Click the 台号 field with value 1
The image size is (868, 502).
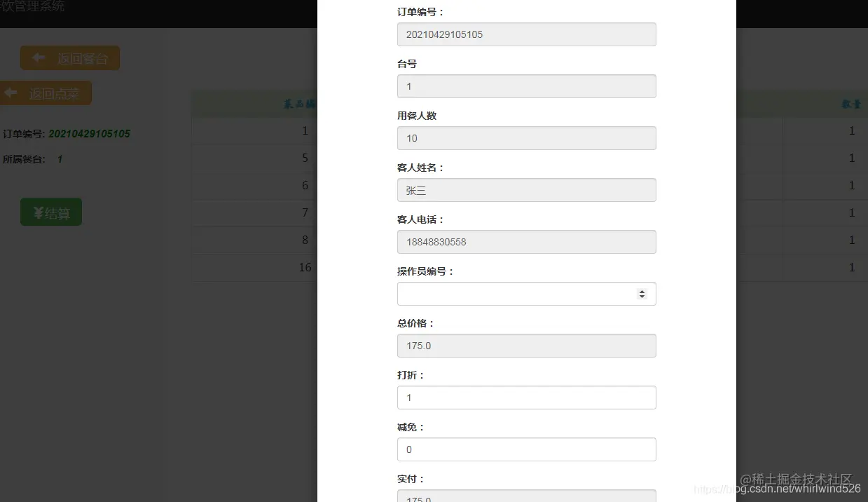(x=526, y=86)
